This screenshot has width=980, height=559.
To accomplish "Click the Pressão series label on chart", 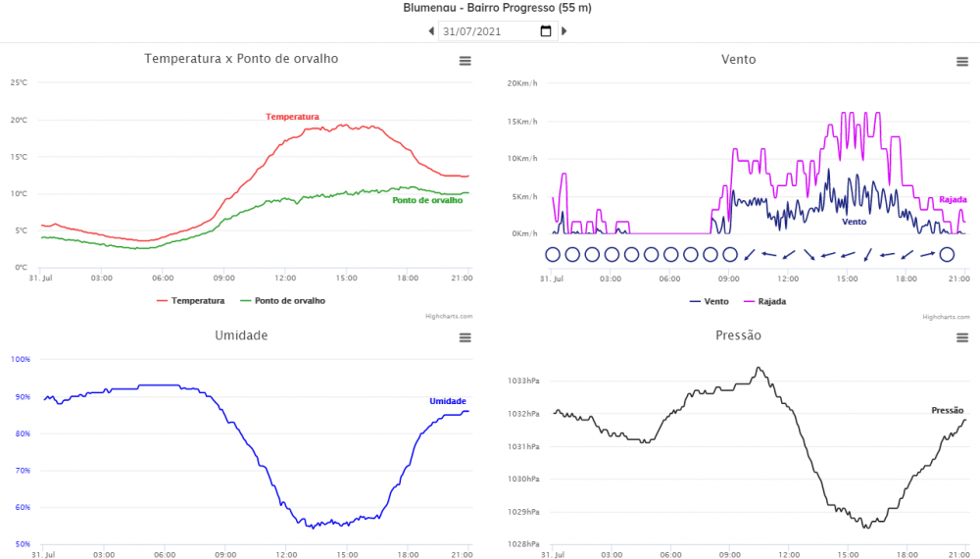I will pos(947,410).
